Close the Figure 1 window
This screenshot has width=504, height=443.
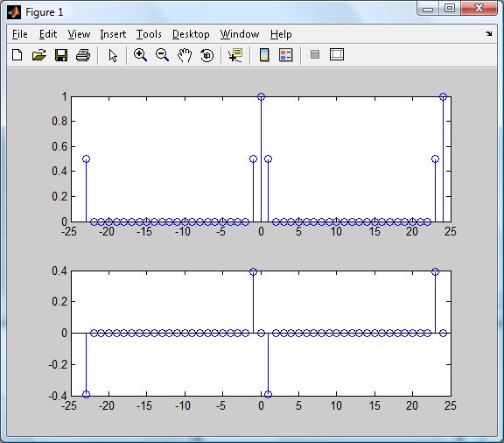[x=479, y=9]
